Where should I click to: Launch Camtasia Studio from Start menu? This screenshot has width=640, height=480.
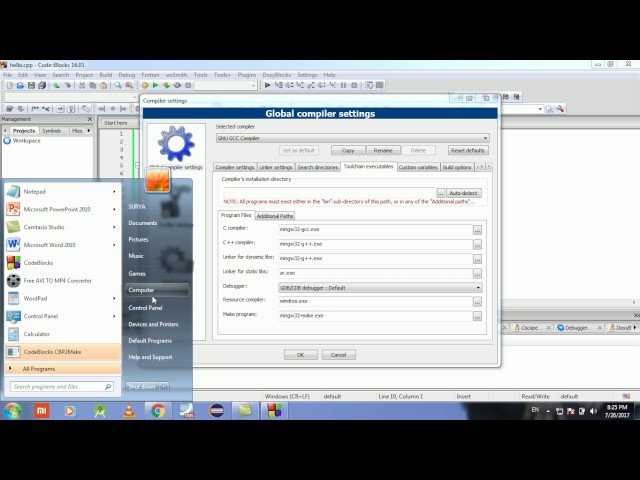pos(60,227)
